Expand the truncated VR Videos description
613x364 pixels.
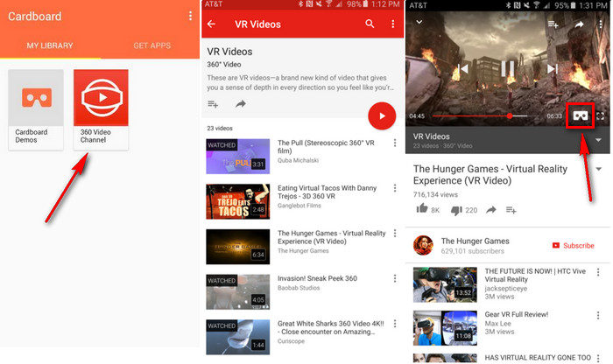click(x=300, y=82)
